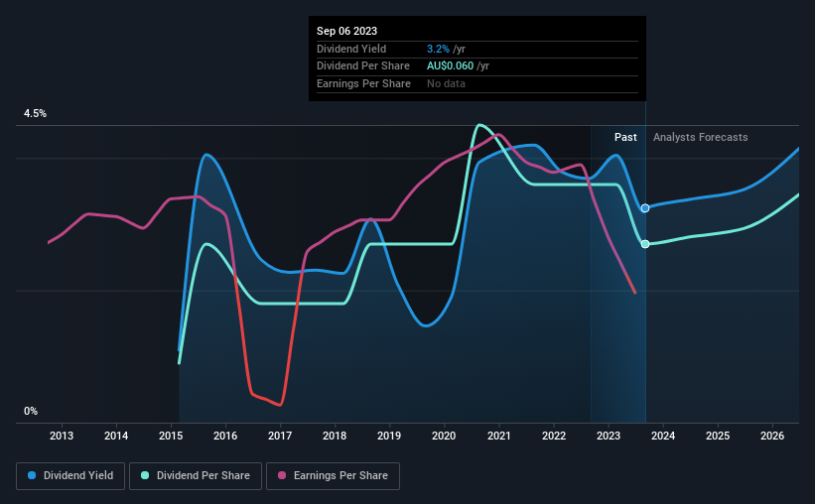Screen dimensions: 815x504
Task: Click the 0% y-axis label
Action: (x=31, y=411)
